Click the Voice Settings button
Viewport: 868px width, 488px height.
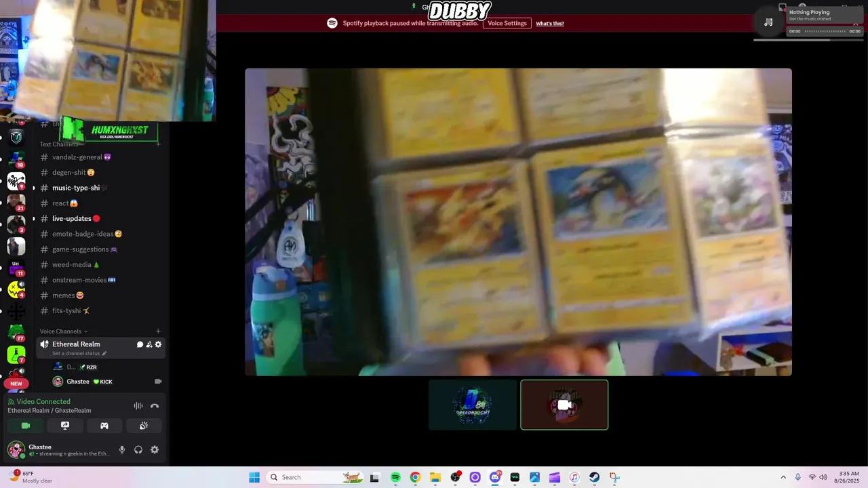pos(507,23)
